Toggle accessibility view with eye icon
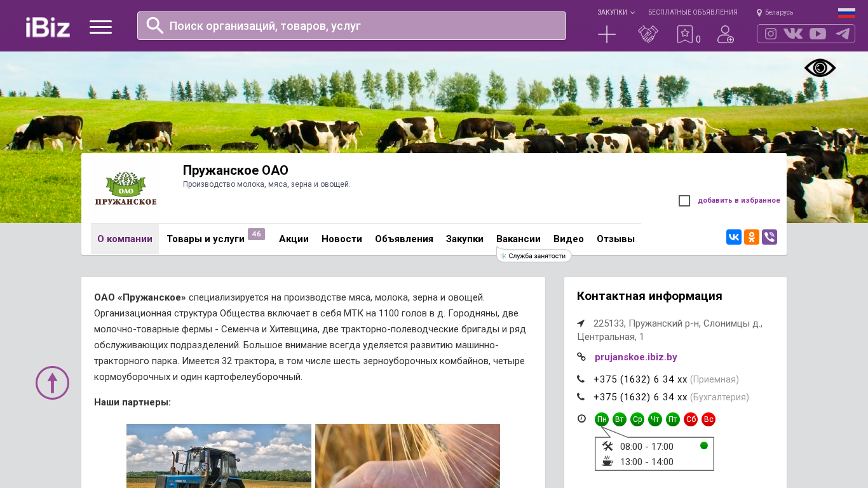Screen dimensions: 868x488 coord(820,68)
